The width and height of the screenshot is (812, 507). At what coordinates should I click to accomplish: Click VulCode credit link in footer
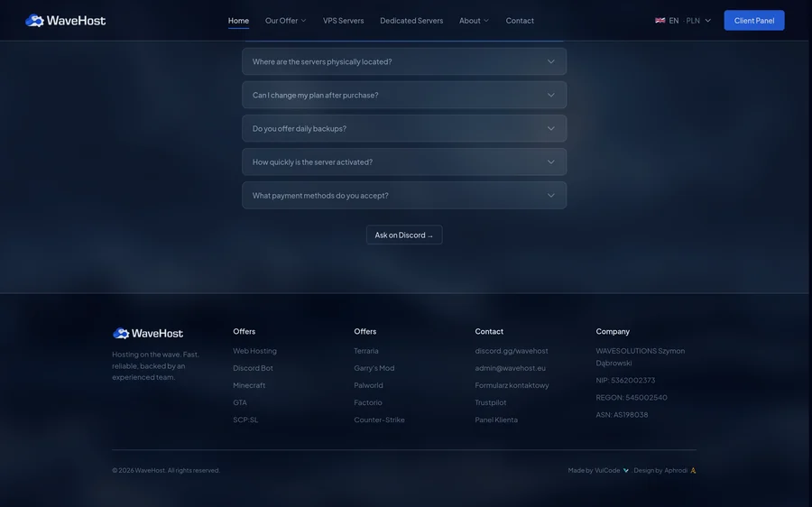pyautogui.click(x=607, y=471)
